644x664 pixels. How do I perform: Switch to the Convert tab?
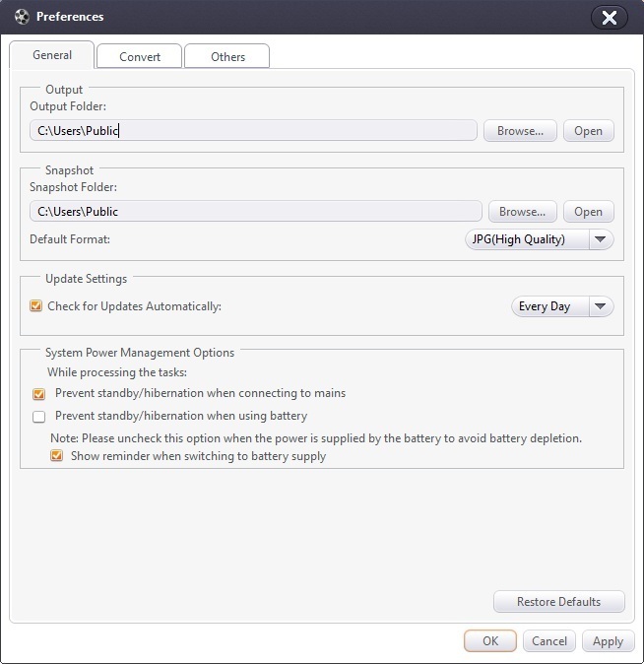[x=140, y=56]
